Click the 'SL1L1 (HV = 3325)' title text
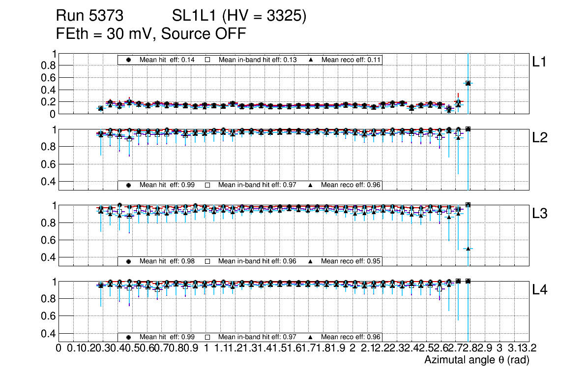The image size is (588, 380). [x=239, y=17]
